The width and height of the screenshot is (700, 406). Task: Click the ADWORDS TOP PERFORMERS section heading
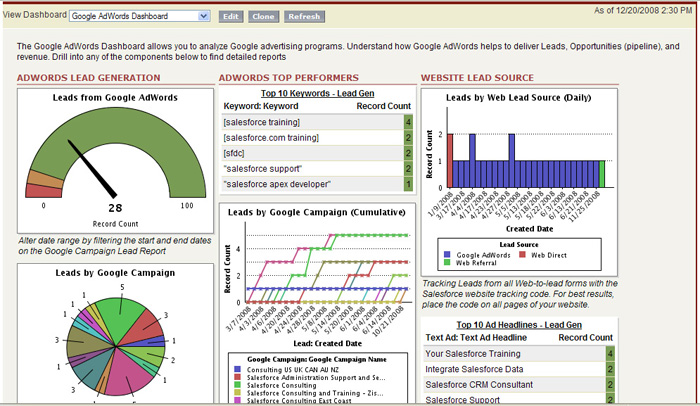(x=289, y=78)
